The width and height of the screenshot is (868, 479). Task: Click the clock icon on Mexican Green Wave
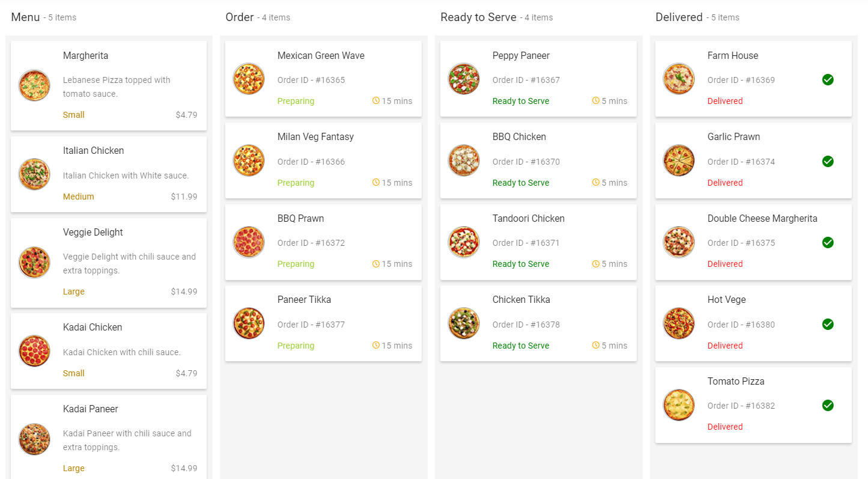tap(376, 100)
